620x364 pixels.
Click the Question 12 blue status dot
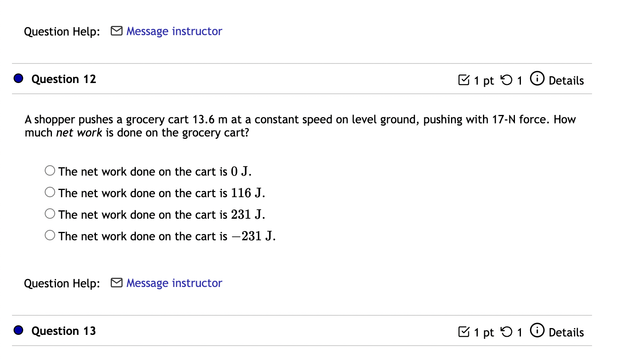tap(18, 78)
